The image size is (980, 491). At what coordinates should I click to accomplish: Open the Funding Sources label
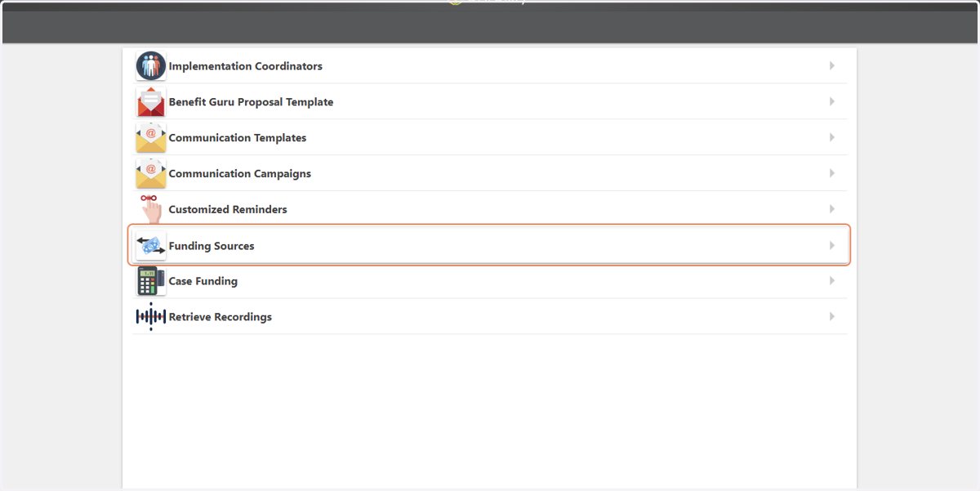click(x=212, y=246)
